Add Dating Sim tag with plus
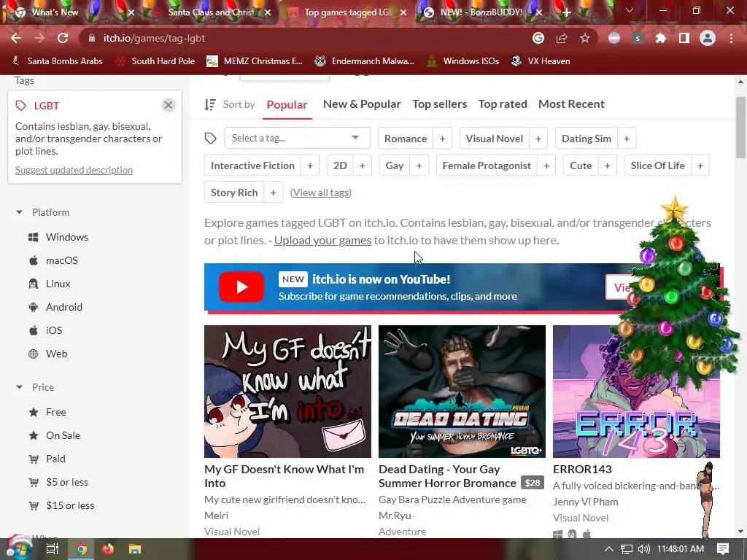 click(627, 139)
